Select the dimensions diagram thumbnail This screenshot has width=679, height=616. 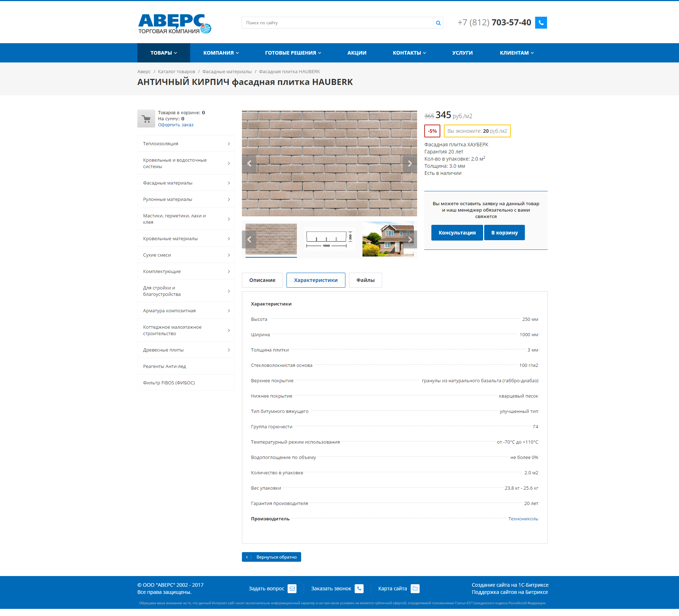(329, 239)
